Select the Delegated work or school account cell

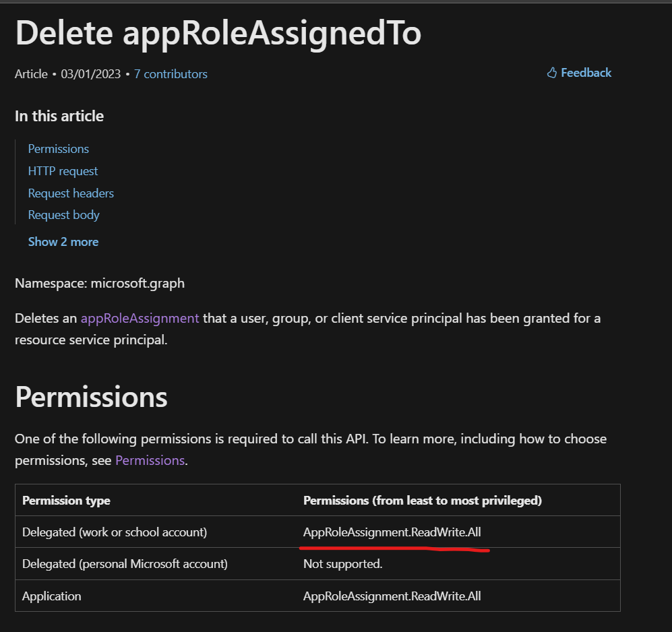click(x=115, y=532)
